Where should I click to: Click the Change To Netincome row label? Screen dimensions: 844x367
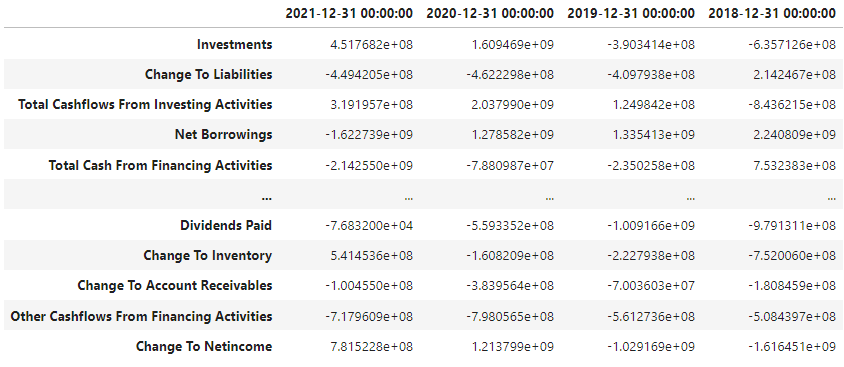[x=204, y=346]
